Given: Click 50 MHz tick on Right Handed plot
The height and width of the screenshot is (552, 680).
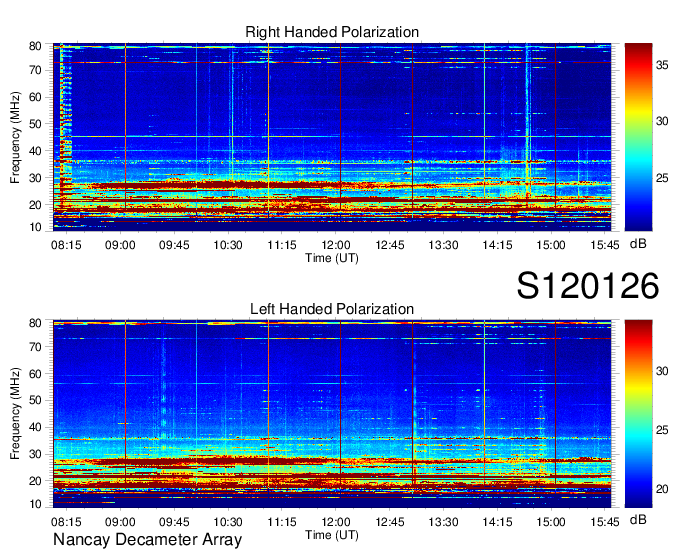Looking at the screenshot, I should pyautogui.click(x=35, y=124).
